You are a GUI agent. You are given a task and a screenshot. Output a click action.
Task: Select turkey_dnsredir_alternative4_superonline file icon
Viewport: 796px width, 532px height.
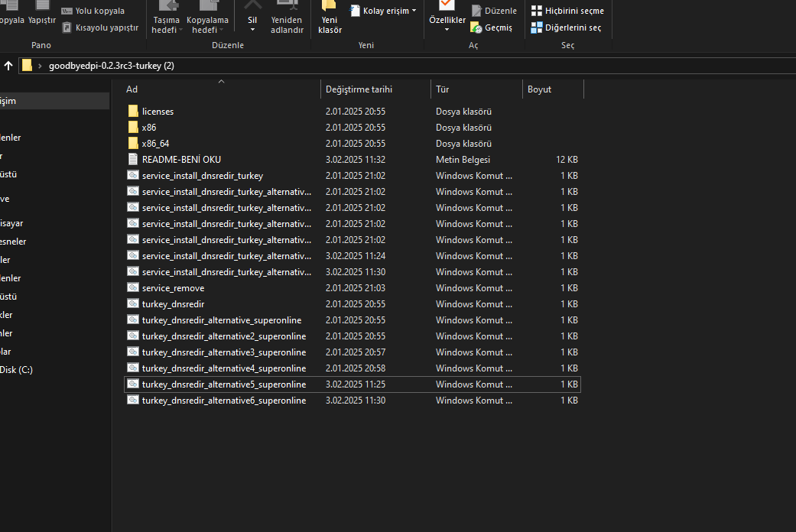133,368
